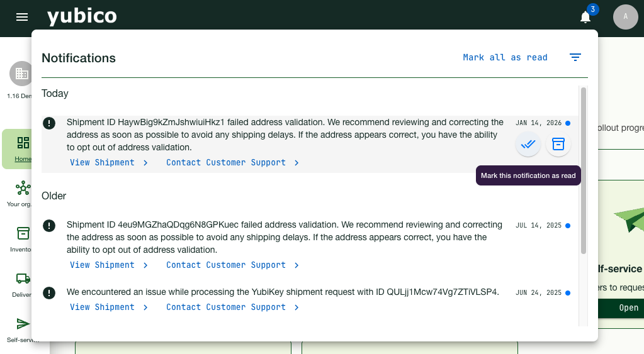
Task: Click Mark all as read
Action: click(x=505, y=57)
